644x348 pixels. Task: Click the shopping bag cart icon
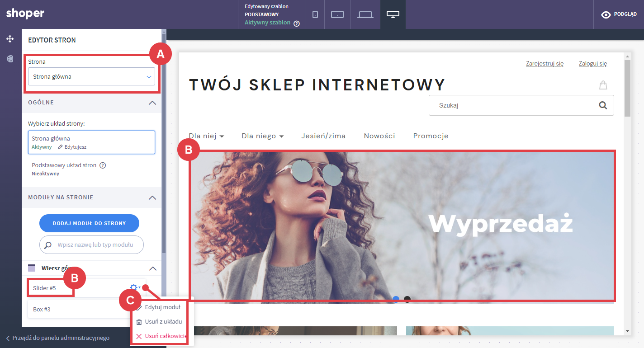coord(603,85)
